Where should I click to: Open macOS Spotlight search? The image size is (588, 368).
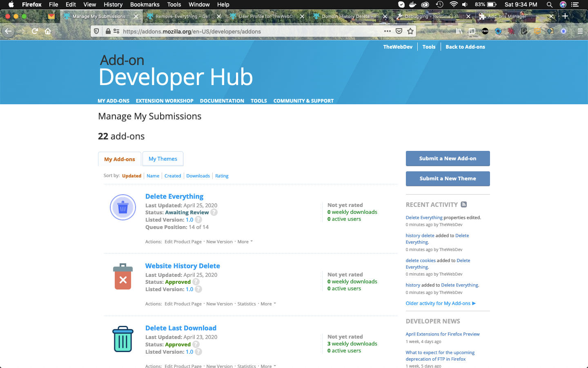tap(550, 4)
